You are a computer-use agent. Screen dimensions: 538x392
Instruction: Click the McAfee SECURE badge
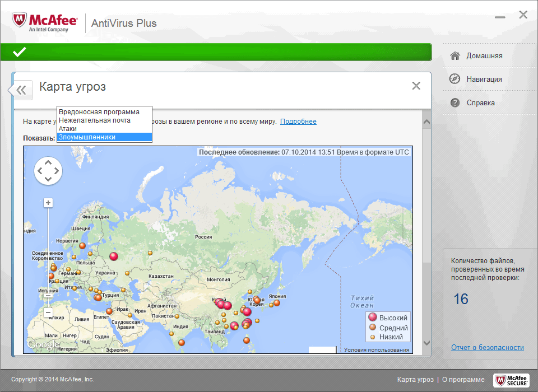pos(511,380)
